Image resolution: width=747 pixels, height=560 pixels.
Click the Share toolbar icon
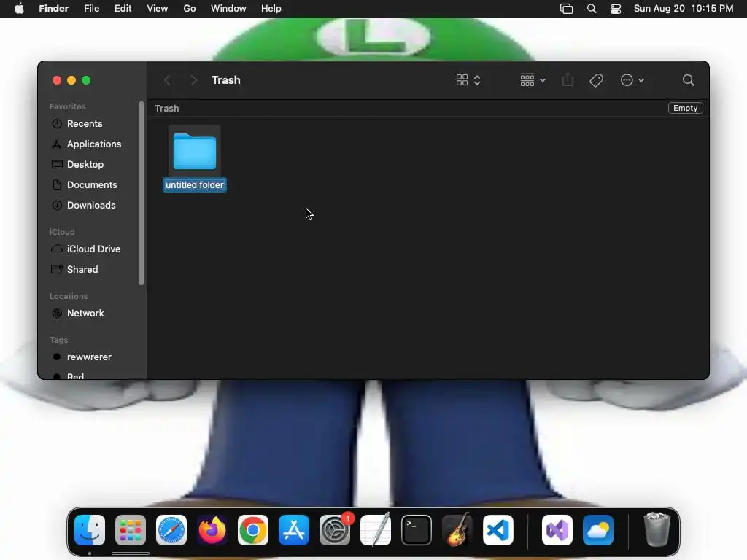pyautogui.click(x=568, y=80)
